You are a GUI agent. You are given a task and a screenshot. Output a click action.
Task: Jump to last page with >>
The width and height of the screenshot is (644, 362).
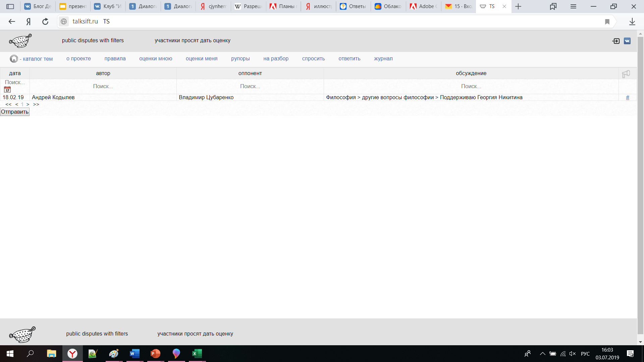tap(36, 105)
